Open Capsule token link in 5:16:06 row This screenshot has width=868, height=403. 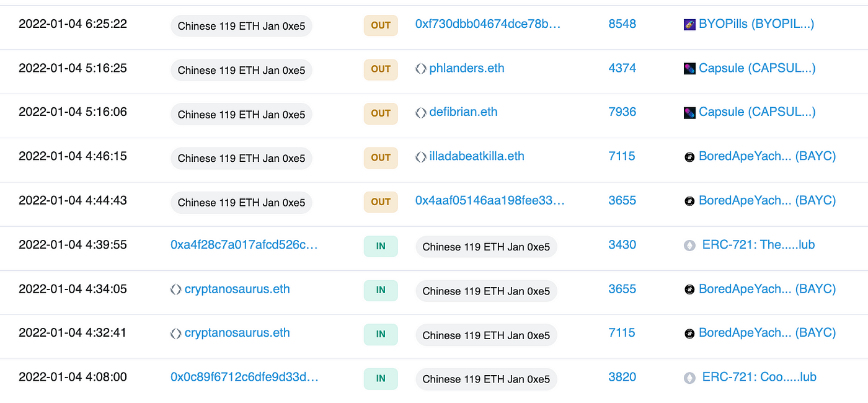coord(757,112)
